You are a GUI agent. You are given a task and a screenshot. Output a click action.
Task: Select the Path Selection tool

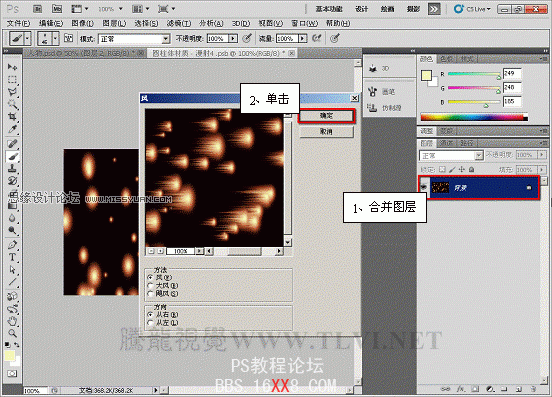pos(12,270)
